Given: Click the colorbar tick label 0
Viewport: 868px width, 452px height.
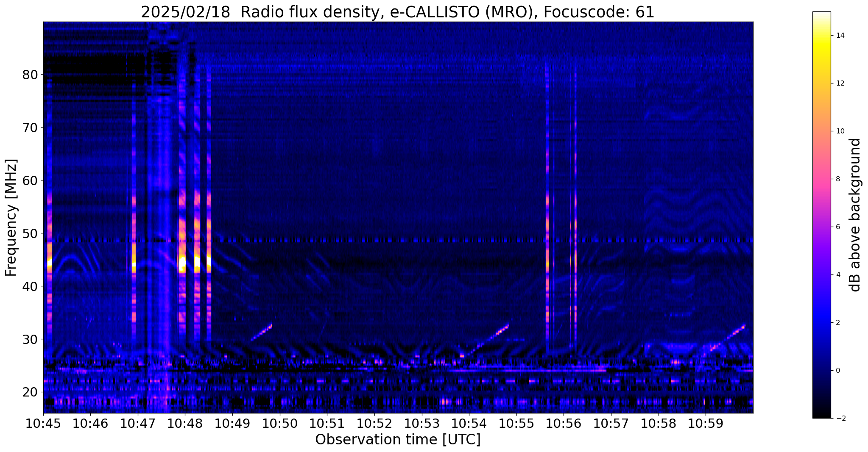Looking at the screenshot, I should click(x=837, y=371).
